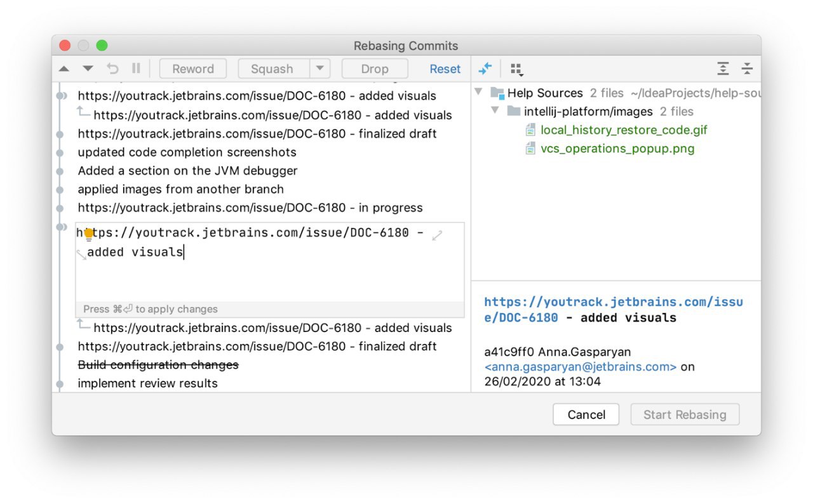Click the Squash button

274,69
